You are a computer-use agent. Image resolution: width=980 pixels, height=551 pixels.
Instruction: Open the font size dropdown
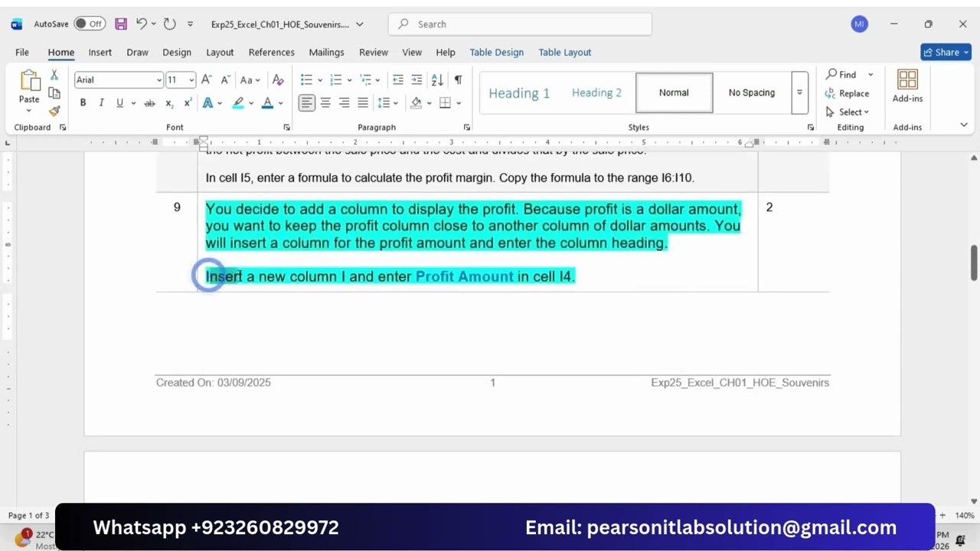coord(191,80)
